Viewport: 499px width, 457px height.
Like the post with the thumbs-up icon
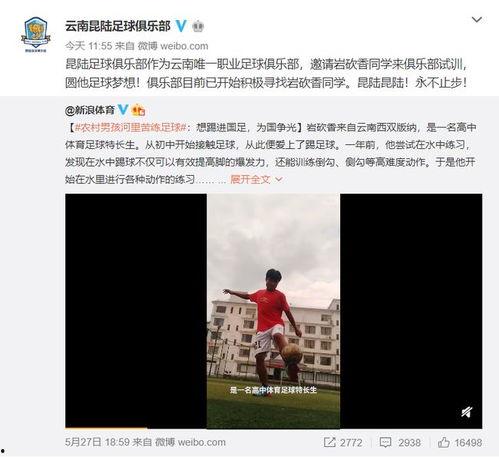point(444,442)
